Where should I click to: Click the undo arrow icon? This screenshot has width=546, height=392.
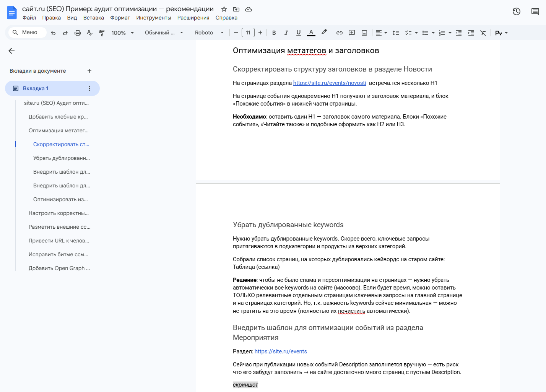[x=53, y=33]
